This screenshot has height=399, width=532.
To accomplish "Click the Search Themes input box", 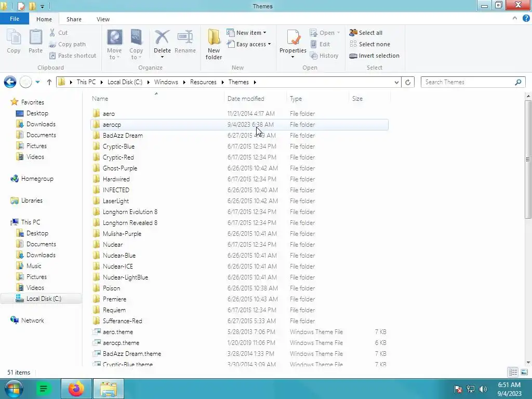I will [468, 82].
